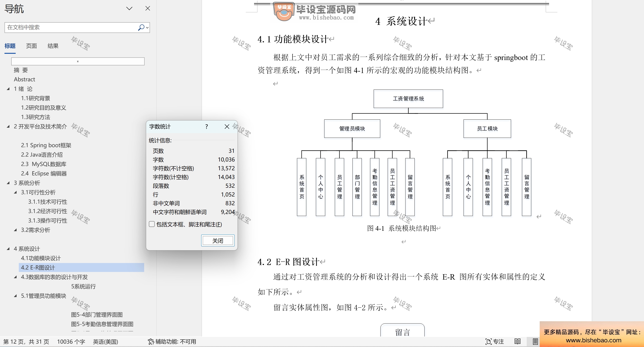Go to 1.2研究目的及意义 heading

(43, 108)
